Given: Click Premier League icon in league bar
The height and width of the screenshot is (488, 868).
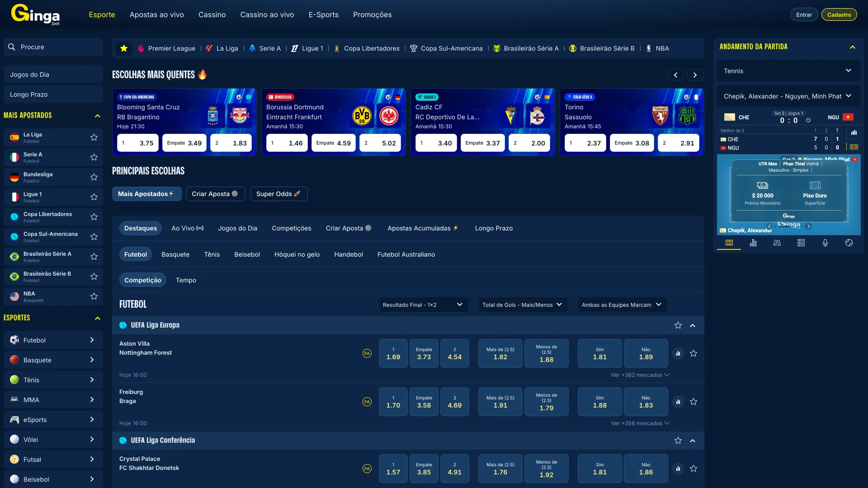Looking at the screenshot, I should click(x=141, y=48).
